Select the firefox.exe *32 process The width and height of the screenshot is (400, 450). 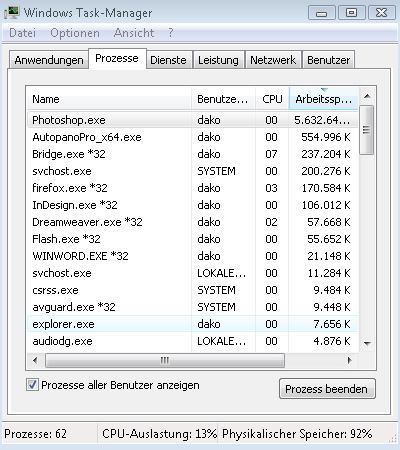tap(192, 188)
